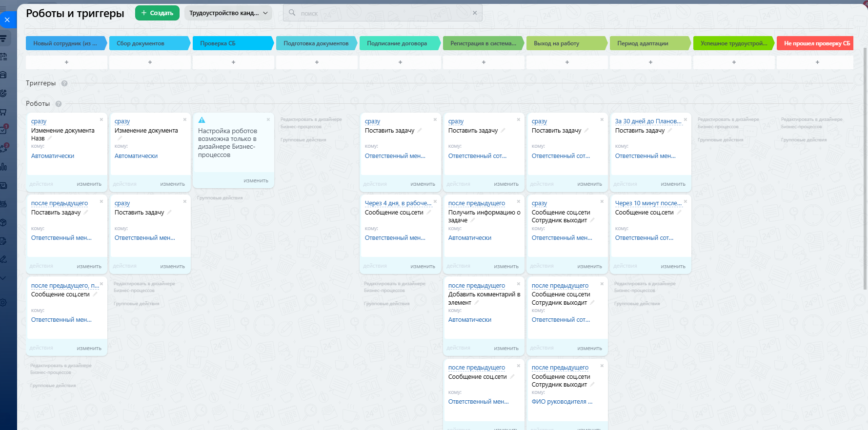Image resolution: width=868 pixels, height=430 pixels.
Task: Open the 'Трудоустройство канд...' funnel dropdown
Action: [228, 13]
